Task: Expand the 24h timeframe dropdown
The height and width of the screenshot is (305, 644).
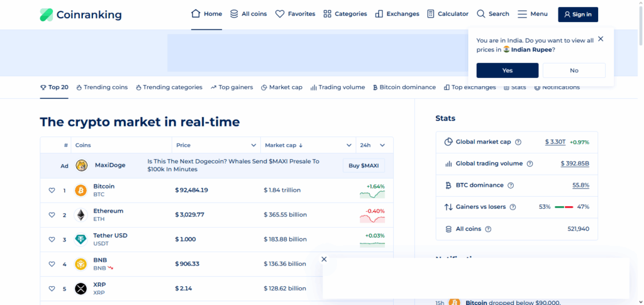Action: tap(382, 145)
